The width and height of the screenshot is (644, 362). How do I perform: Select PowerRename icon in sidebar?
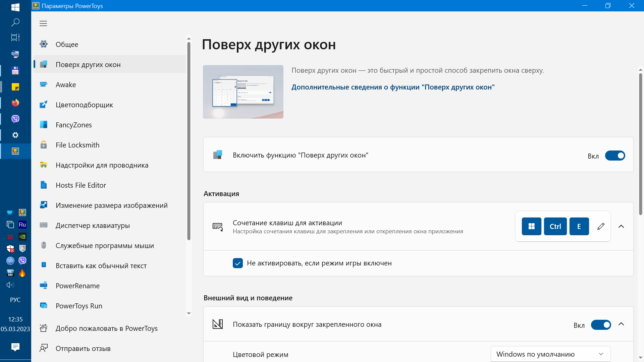[x=44, y=286]
